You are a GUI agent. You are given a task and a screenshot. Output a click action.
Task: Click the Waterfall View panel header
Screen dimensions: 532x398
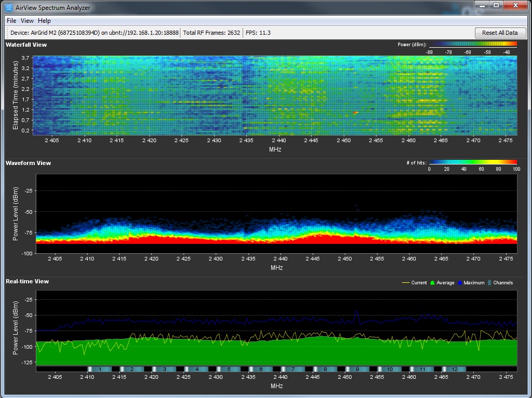pyautogui.click(x=26, y=45)
